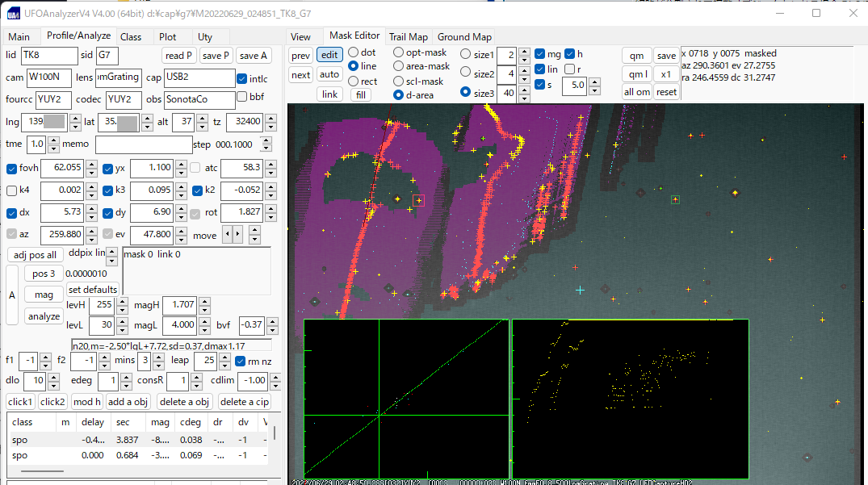
Task: Click the move right arrow button
Action: (x=237, y=235)
